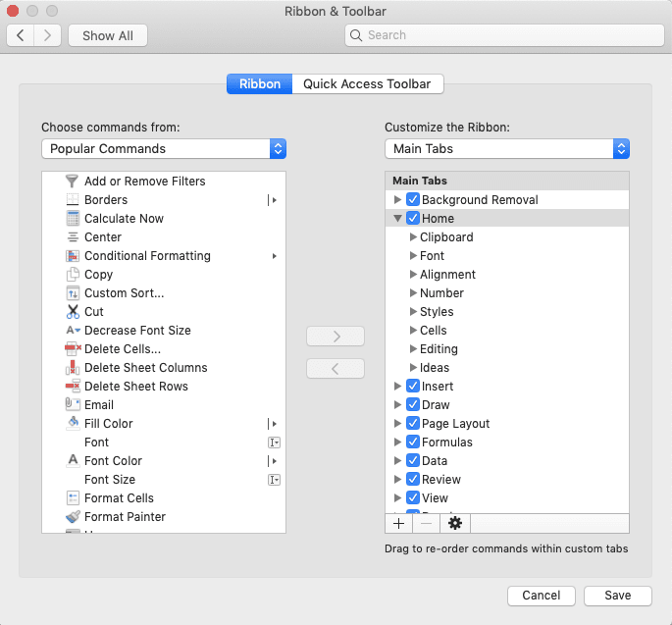The height and width of the screenshot is (625, 672).
Task: Toggle the Review tab checkbox
Action: pyautogui.click(x=413, y=479)
